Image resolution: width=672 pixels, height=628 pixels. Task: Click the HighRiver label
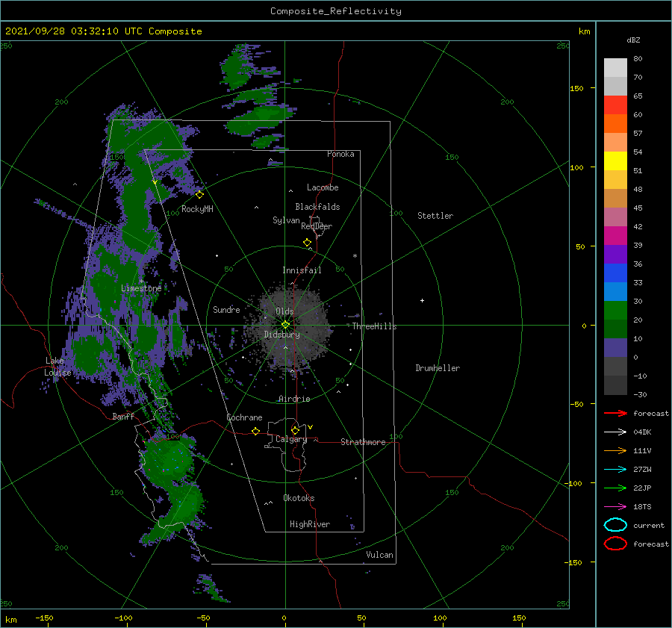(310, 524)
